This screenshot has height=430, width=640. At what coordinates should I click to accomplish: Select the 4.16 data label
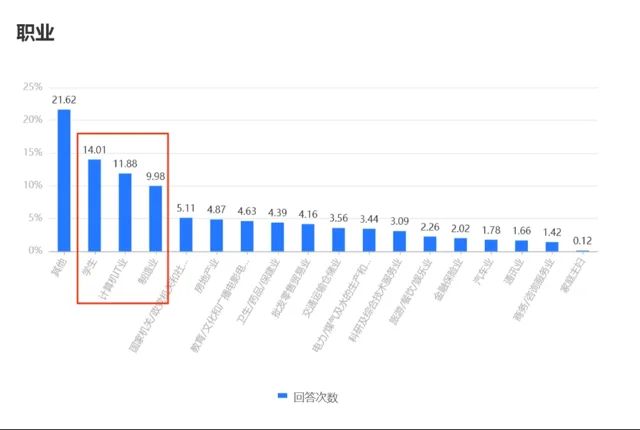pos(308,215)
